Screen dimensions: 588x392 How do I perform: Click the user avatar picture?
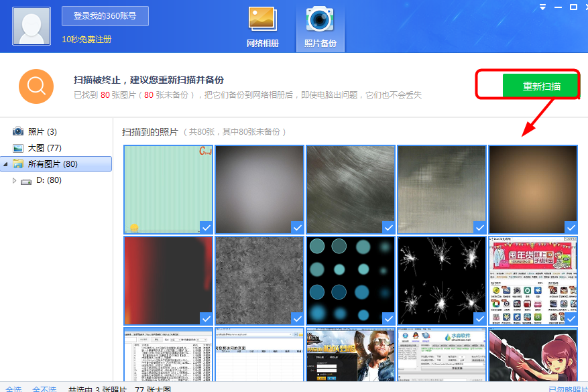tap(32, 26)
